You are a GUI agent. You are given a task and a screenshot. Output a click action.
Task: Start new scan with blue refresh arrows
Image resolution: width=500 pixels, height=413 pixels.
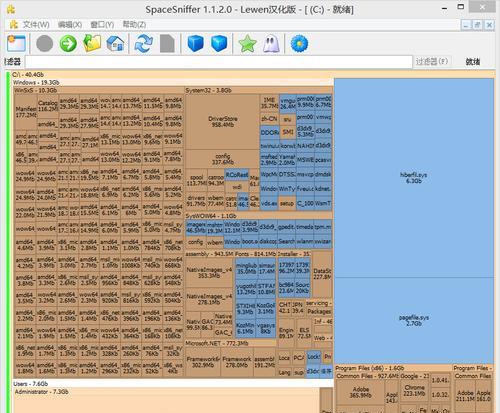click(143, 44)
